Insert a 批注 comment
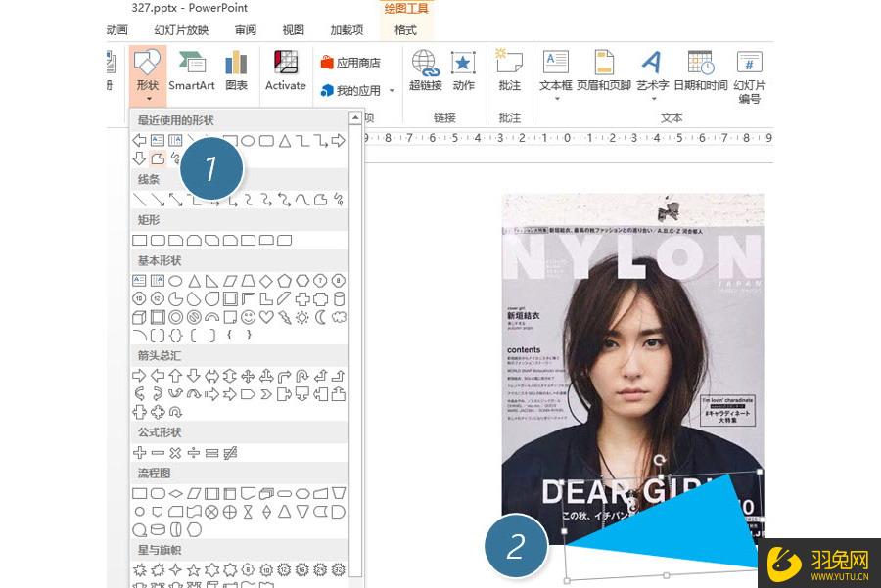 point(510,70)
